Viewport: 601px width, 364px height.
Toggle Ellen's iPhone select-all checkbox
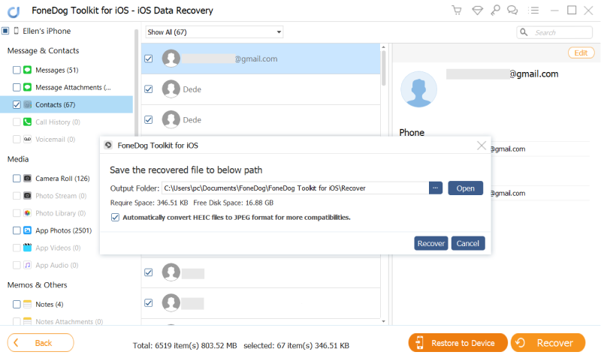click(5, 31)
